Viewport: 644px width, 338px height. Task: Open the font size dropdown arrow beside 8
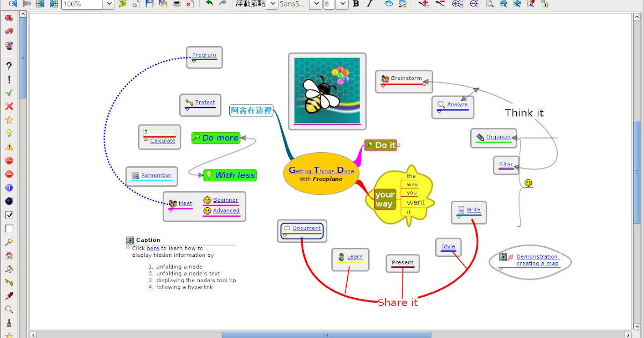click(342, 4)
